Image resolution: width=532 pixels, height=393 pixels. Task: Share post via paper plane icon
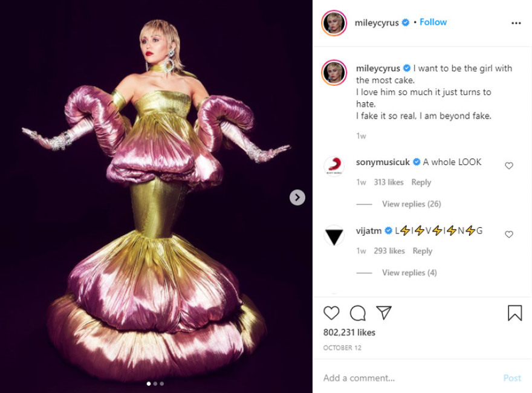384,313
